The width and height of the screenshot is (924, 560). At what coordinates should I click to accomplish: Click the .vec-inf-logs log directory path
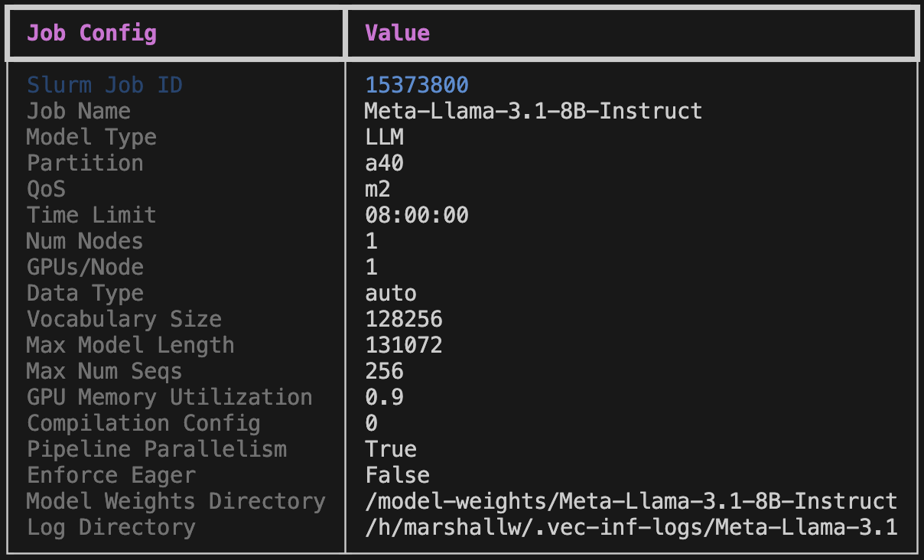point(631,527)
